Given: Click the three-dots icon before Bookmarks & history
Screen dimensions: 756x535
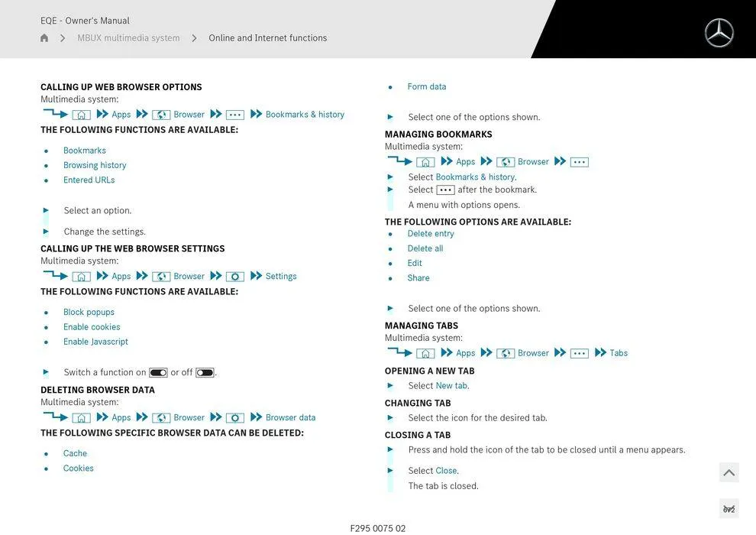Looking at the screenshot, I should point(235,115).
